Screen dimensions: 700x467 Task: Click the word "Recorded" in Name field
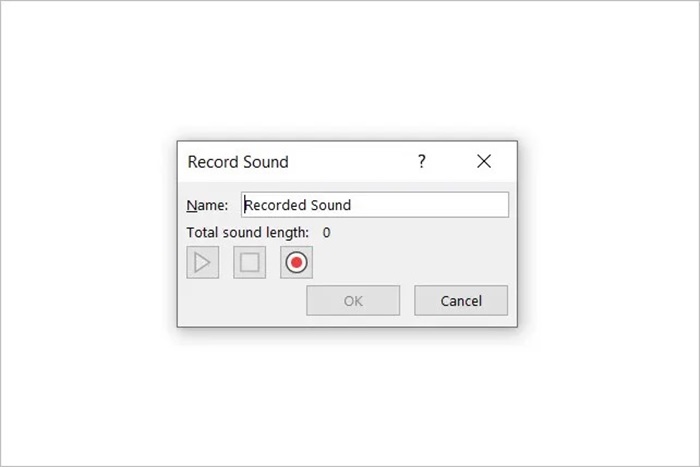tap(275, 205)
